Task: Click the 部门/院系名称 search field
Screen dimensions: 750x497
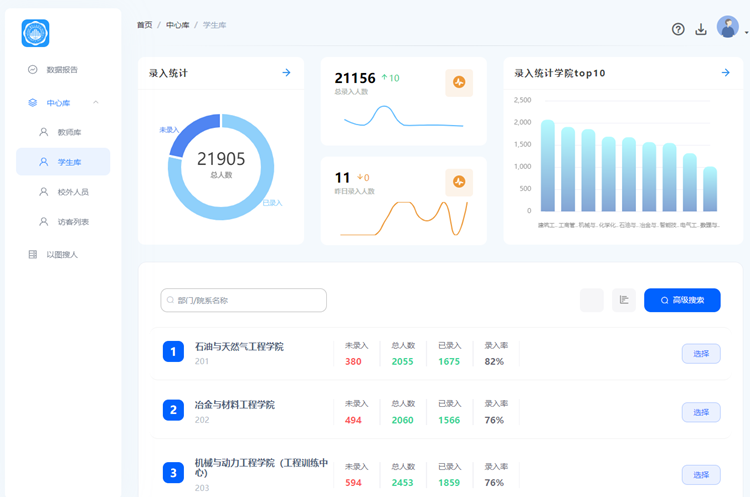Action: [244, 300]
